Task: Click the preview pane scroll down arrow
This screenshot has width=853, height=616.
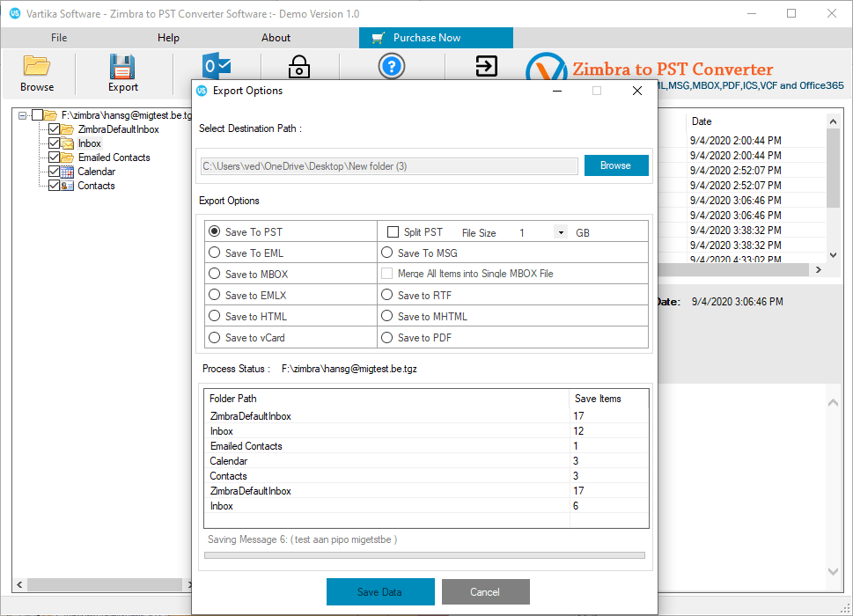Action: tap(833, 571)
